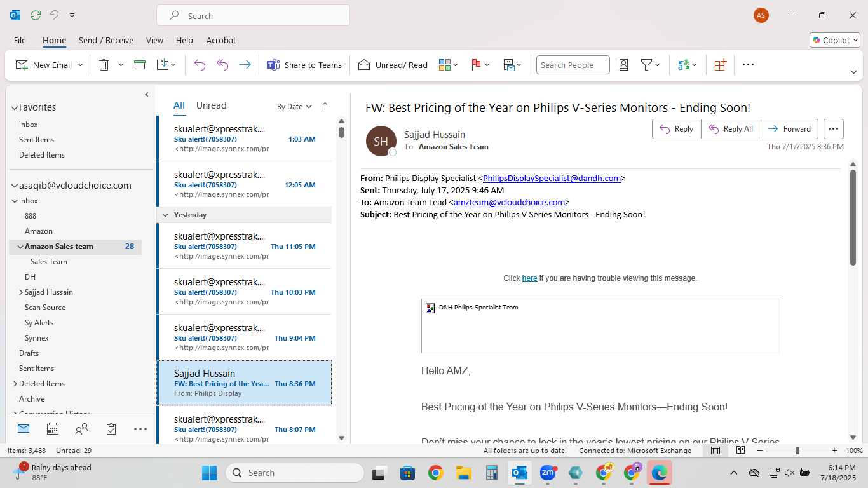Click the New Email button

click(43, 65)
